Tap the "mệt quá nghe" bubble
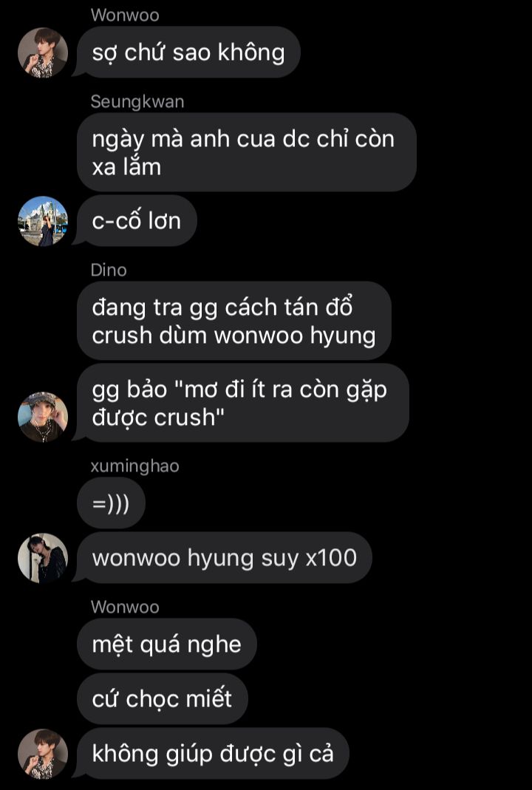 [x=167, y=644]
